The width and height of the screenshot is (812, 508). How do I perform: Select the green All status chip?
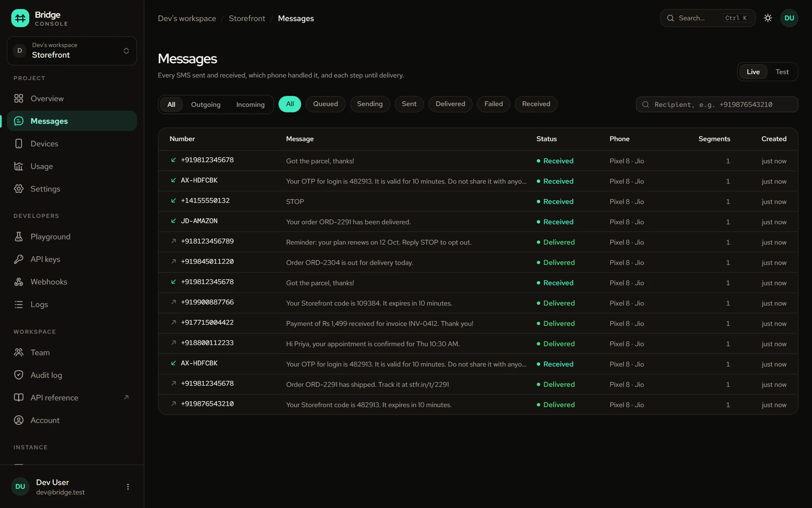(x=290, y=104)
